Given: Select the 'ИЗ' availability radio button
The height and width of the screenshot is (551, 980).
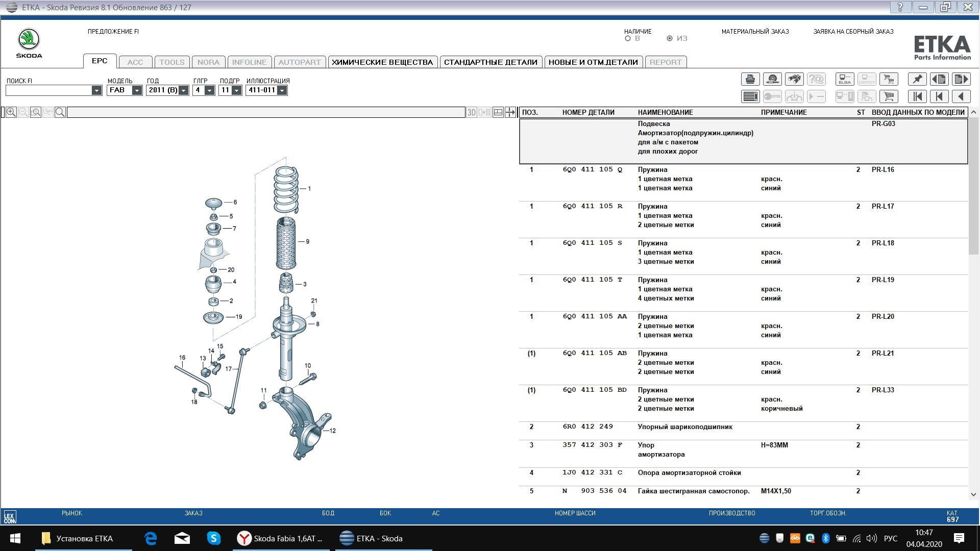Looking at the screenshot, I should coord(670,39).
